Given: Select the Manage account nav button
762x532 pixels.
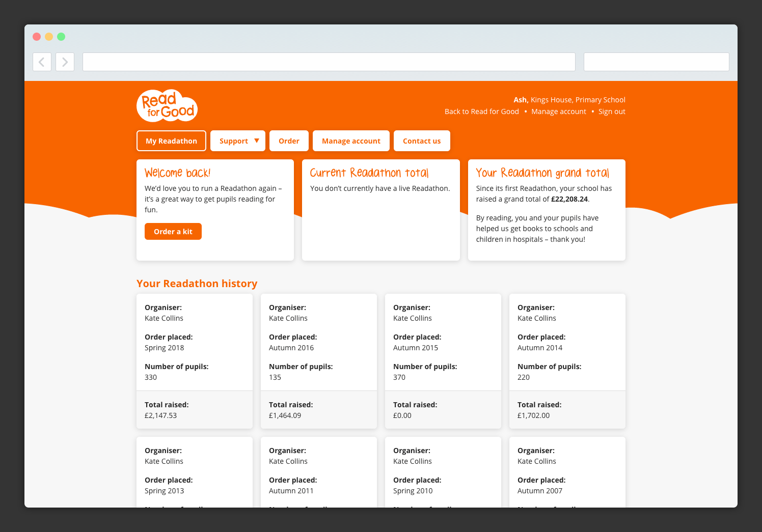Looking at the screenshot, I should [x=351, y=141].
